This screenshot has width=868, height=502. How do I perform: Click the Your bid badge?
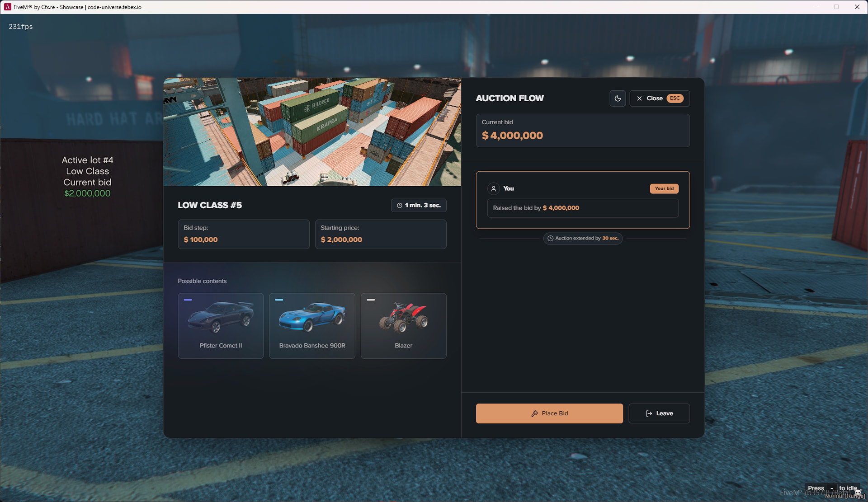coord(664,188)
